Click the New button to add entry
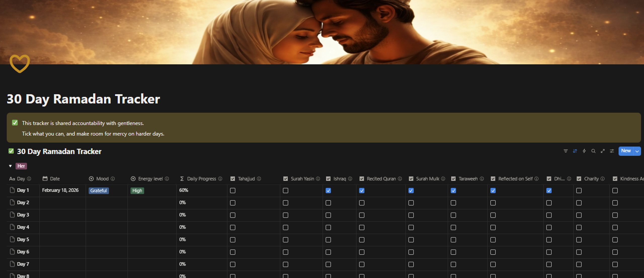The image size is (644, 278). click(626, 151)
